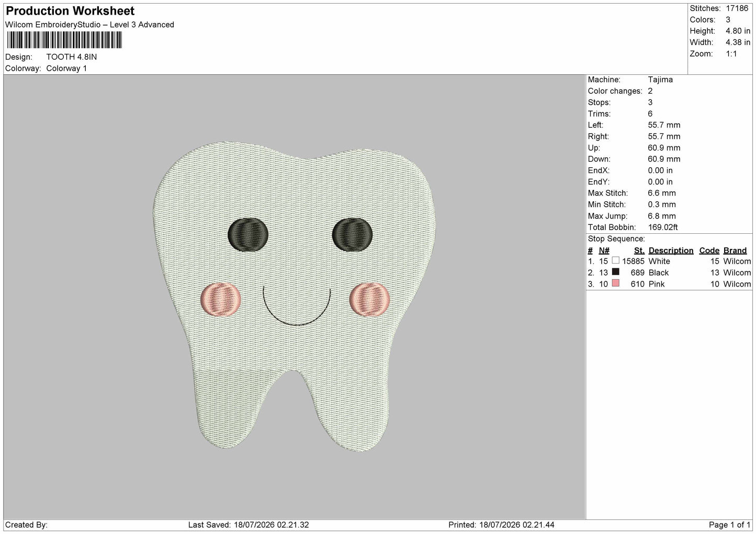Click the Pink thread color swatch
756x534 pixels.
click(x=616, y=283)
